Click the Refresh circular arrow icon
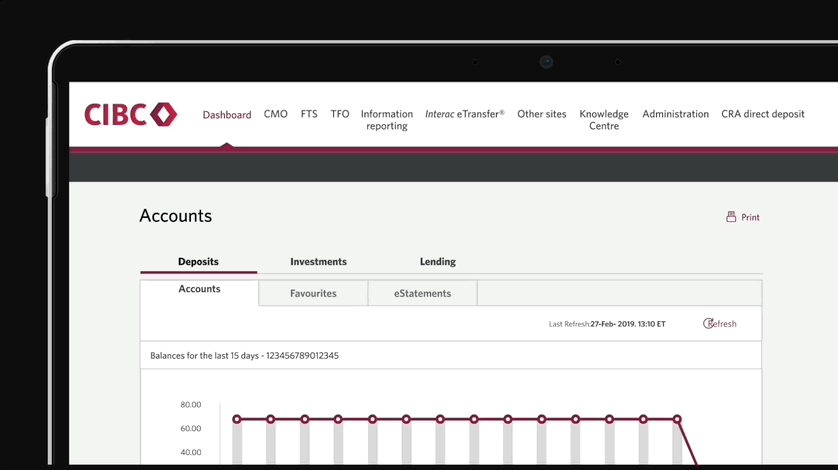838x470 pixels. click(x=708, y=323)
